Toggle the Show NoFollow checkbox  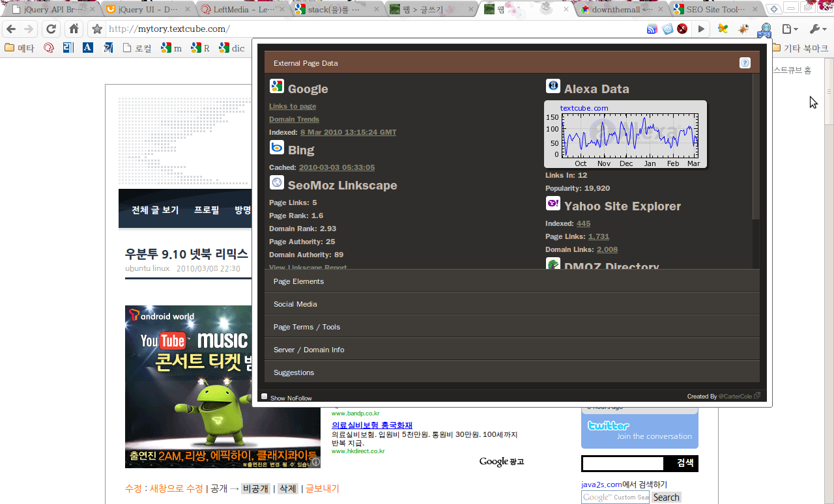click(x=265, y=396)
